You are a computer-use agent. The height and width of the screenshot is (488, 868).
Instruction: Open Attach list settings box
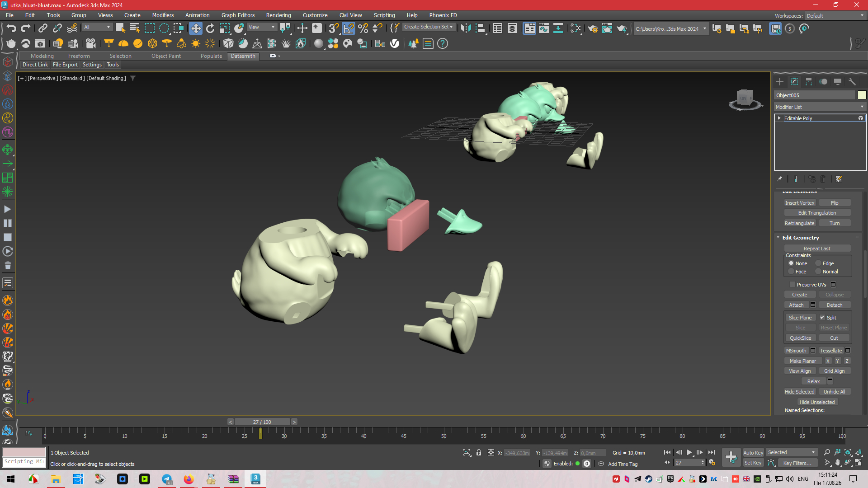coord(813,305)
